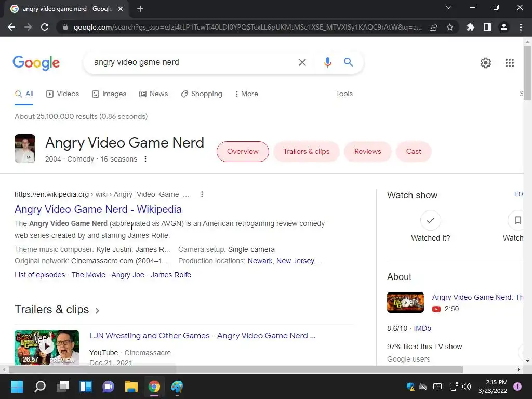Viewport: 532px width, 399px height.
Task: Open the Google apps grid
Action: [x=510, y=63]
